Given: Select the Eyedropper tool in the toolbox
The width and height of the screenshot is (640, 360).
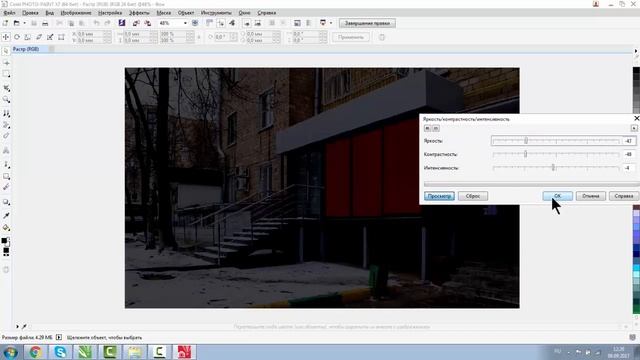Looking at the screenshot, I should coord(6,216).
